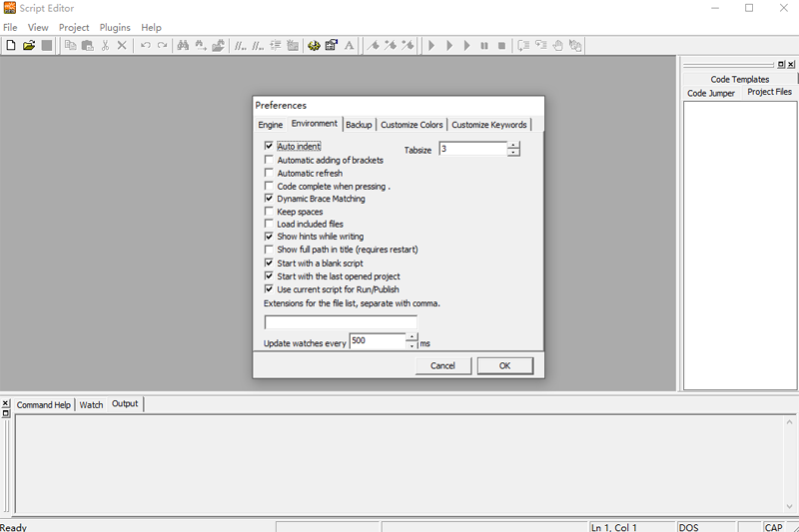Click the Undo arrow icon
The image size is (799, 532).
tap(146, 45)
